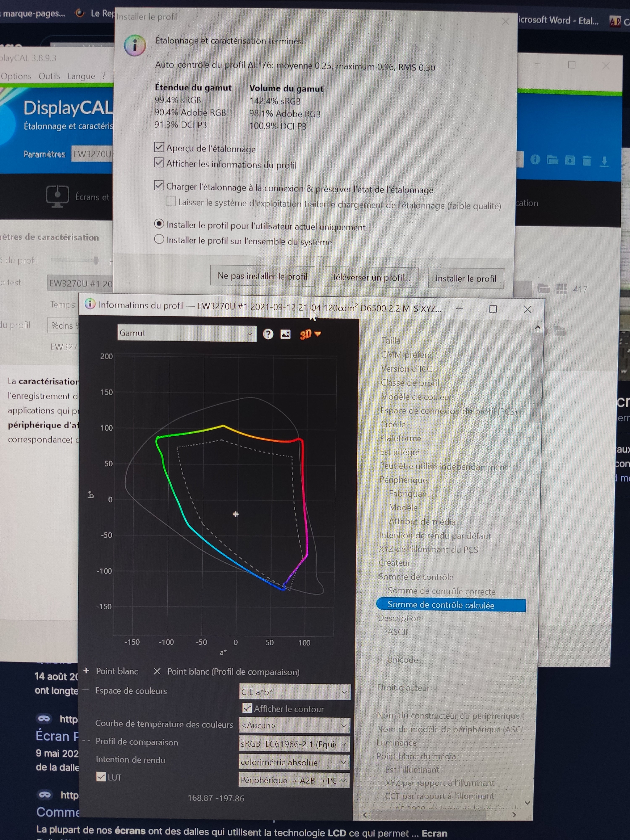The width and height of the screenshot is (630, 840).
Task: Toggle Afficher le contour checkbox
Action: click(247, 708)
